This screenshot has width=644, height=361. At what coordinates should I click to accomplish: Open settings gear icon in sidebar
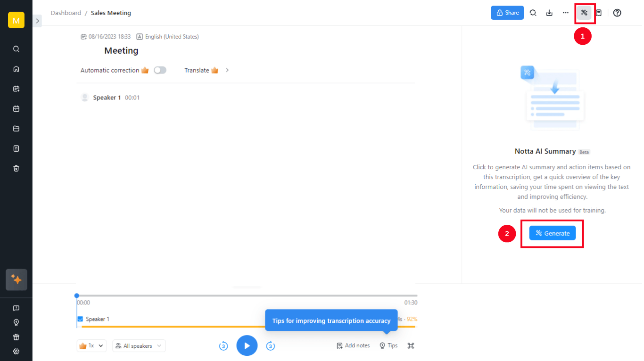(16, 351)
